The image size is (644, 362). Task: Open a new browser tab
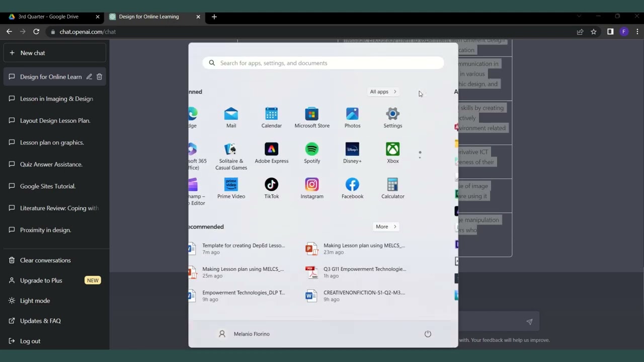[214, 17]
